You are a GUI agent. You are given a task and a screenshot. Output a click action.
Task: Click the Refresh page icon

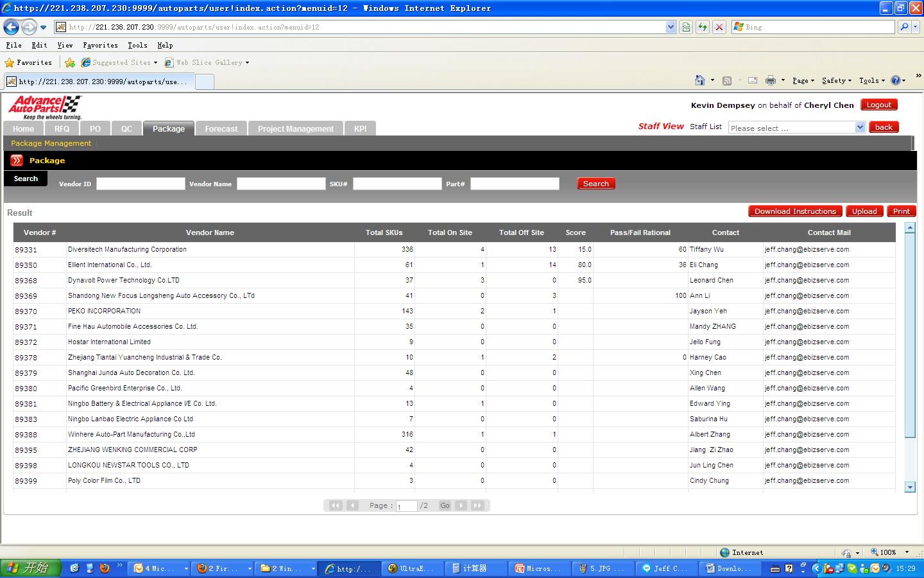click(x=703, y=27)
